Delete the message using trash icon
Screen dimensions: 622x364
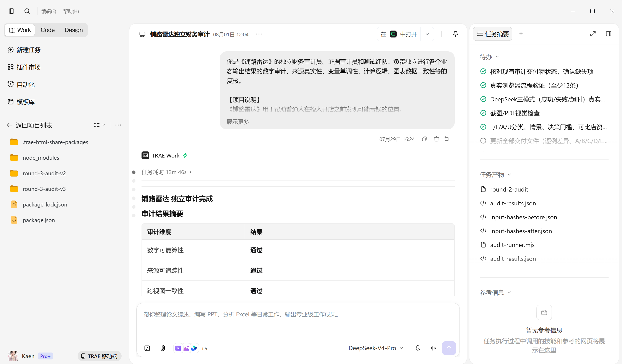tap(436, 139)
